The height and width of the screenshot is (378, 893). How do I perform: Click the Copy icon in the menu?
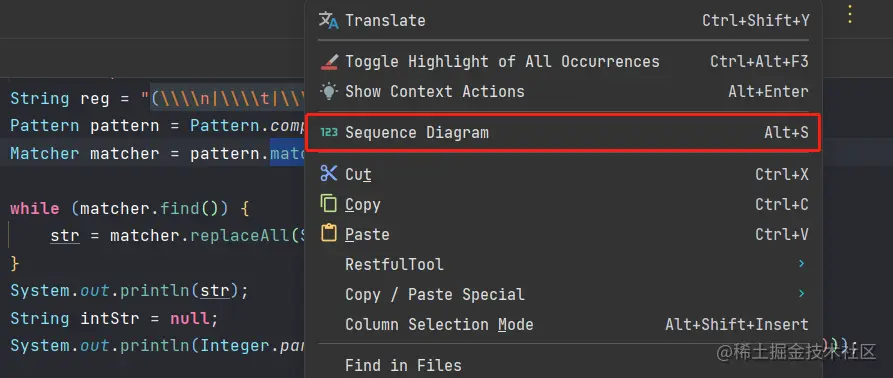pyautogui.click(x=329, y=204)
